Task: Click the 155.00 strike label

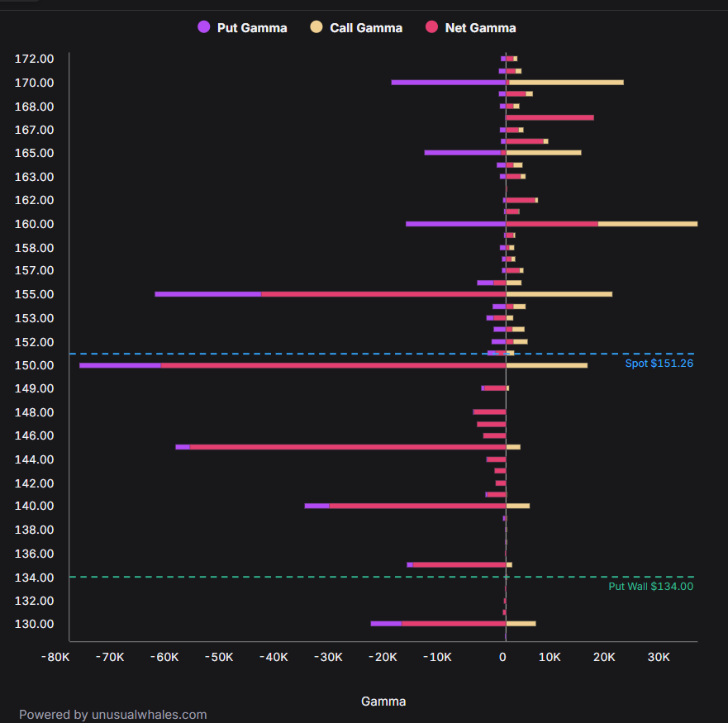Action: click(x=35, y=294)
